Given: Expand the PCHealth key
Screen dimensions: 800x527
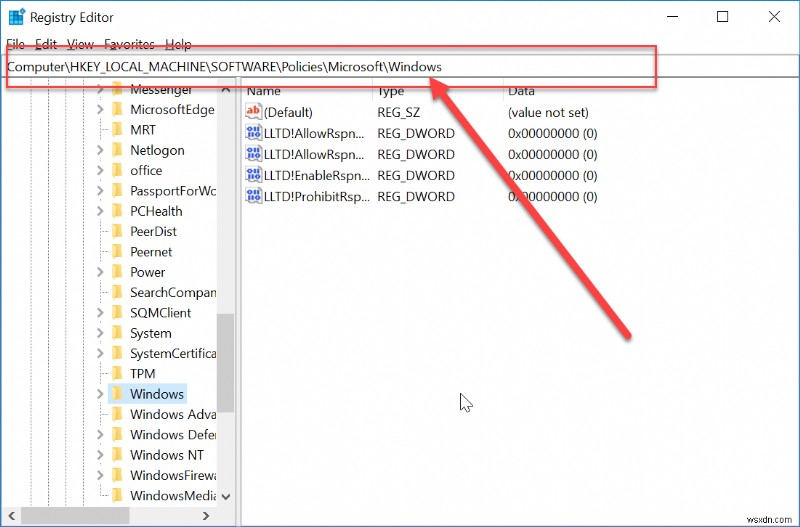Looking at the screenshot, I should (x=100, y=211).
